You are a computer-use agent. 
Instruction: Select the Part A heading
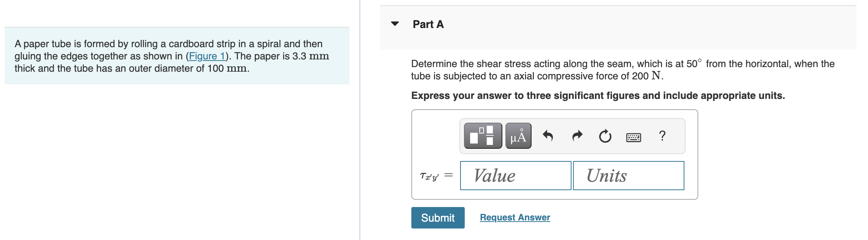pos(427,24)
